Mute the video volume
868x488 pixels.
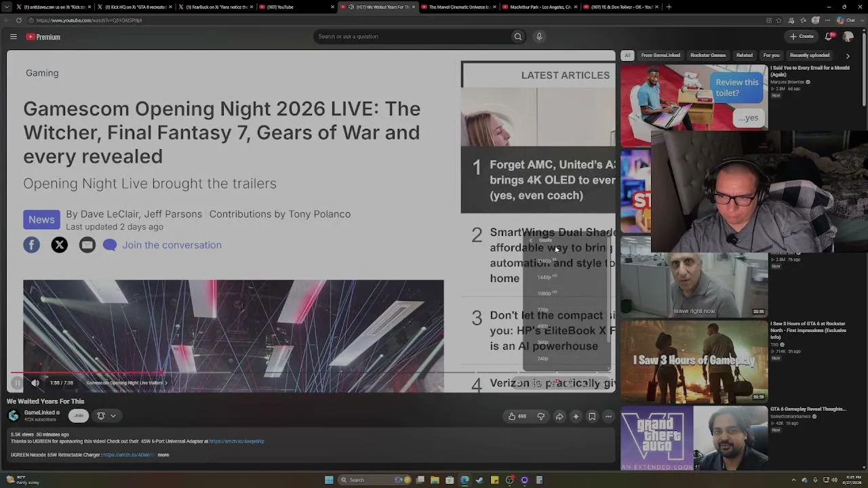[x=35, y=383]
